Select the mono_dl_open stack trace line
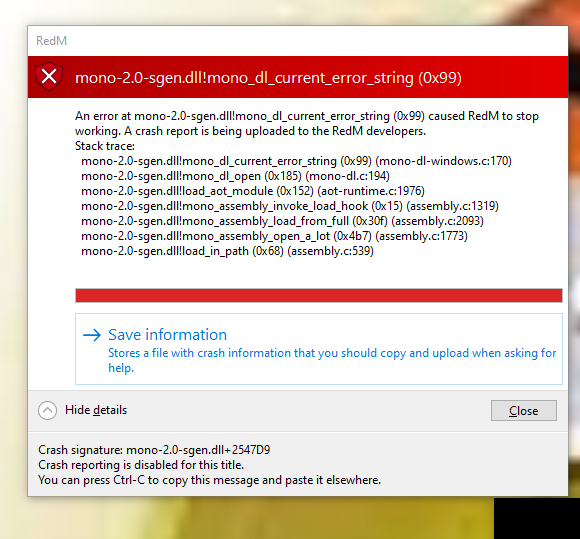580x539 pixels. (235, 176)
